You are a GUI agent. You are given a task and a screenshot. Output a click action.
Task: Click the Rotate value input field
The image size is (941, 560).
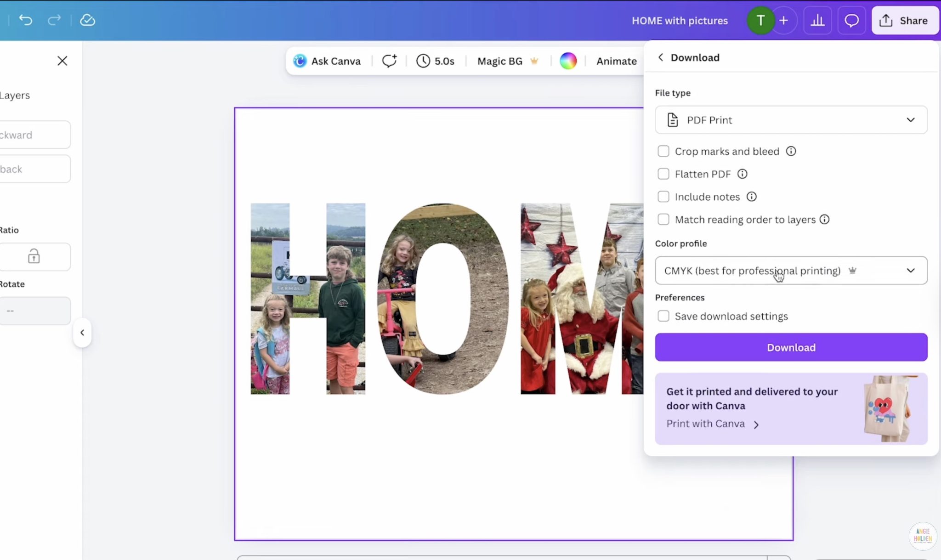(35, 311)
